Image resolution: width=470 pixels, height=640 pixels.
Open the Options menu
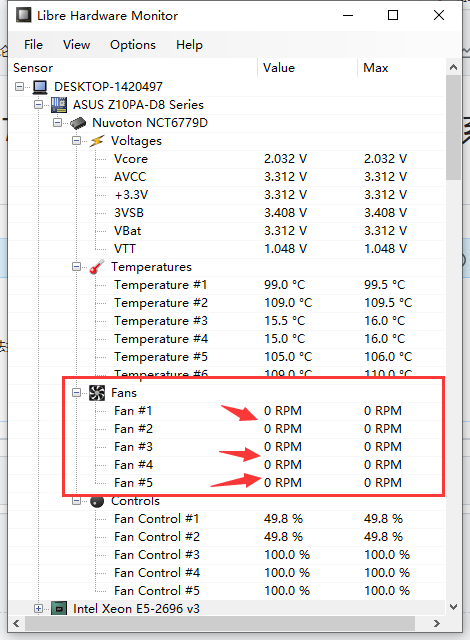point(133,45)
